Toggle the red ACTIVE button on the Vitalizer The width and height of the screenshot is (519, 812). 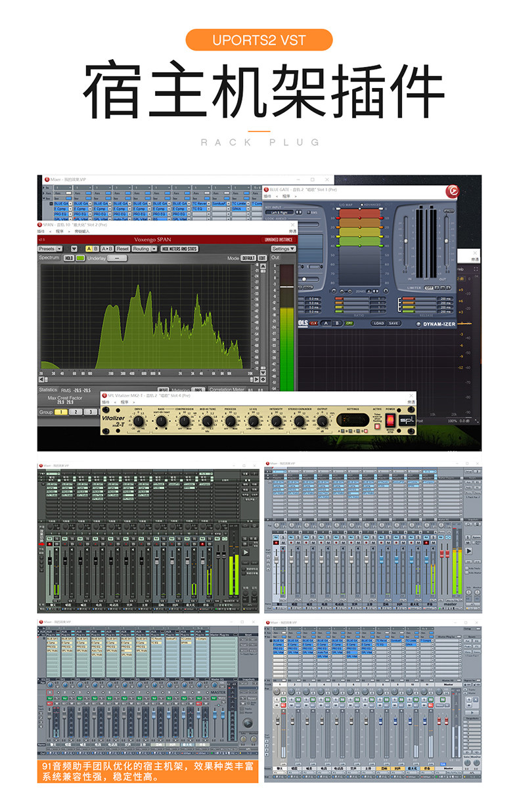coord(377,425)
